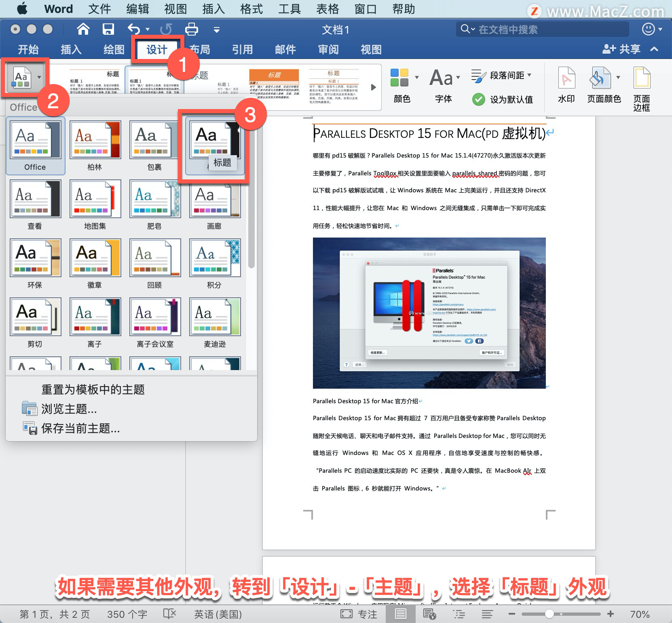The width and height of the screenshot is (672, 623).
Task: Switch to the 绘图 ribbon tab
Action: click(x=114, y=50)
